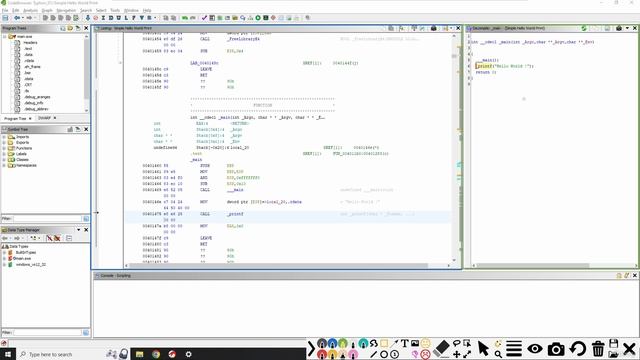Open the Search menu

pyautogui.click(x=86, y=10)
